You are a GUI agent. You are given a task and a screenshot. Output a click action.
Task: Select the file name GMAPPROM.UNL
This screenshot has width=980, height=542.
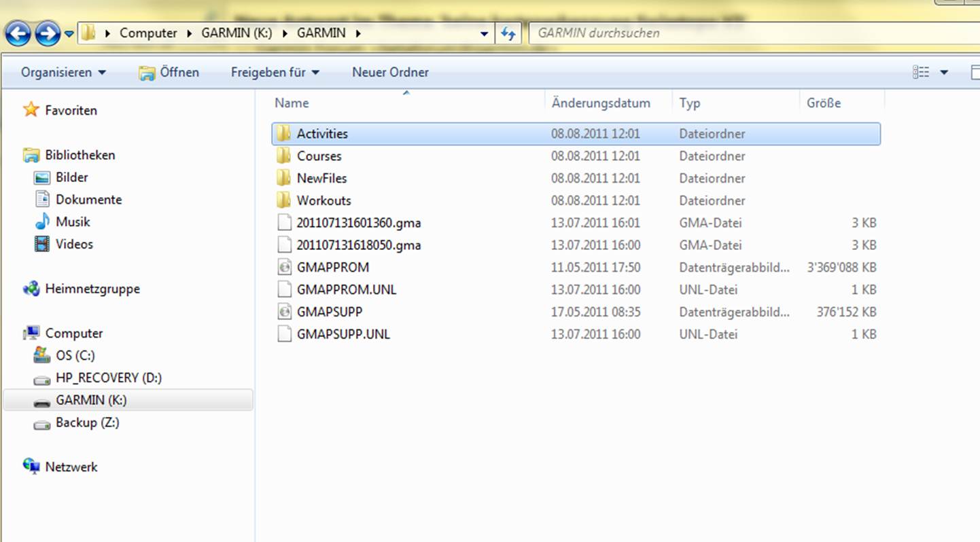click(x=347, y=289)
